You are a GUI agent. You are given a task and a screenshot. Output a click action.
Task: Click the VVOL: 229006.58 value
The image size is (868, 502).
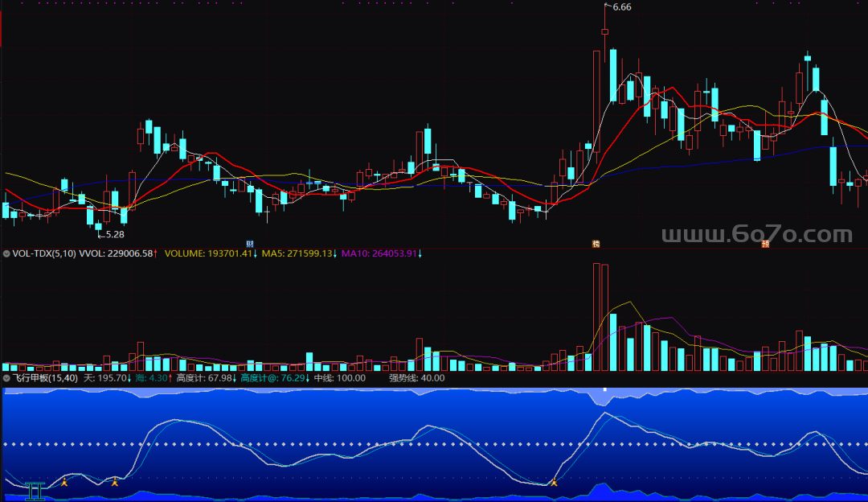[118, 253]
